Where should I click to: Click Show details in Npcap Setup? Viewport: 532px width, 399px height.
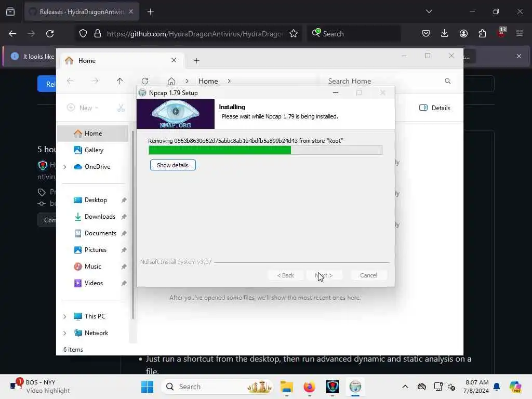[172, 165]
